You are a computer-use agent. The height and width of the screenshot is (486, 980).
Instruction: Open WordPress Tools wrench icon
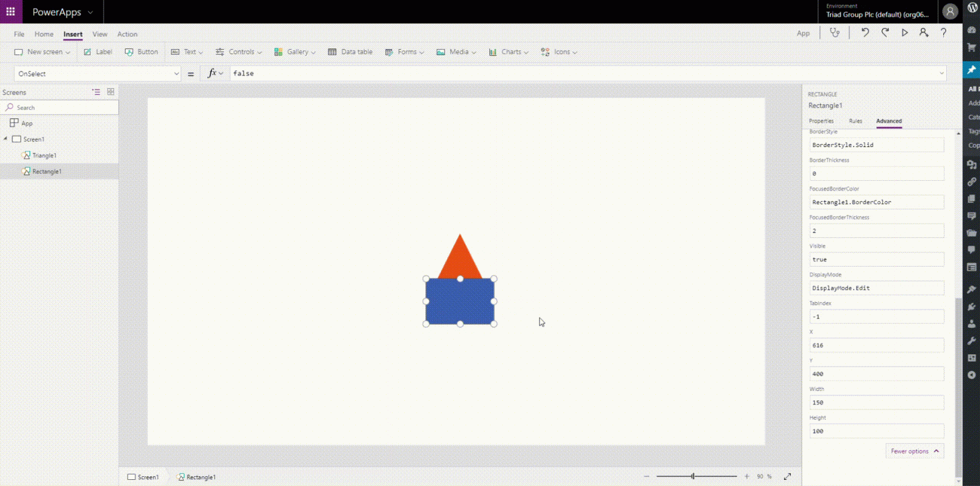pyautogui.click(x=971, y=341)
